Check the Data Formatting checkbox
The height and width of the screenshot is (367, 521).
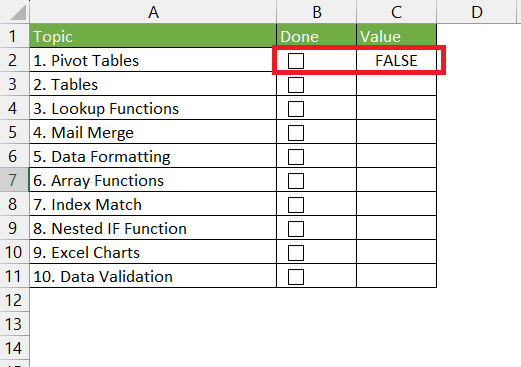pos(296,157)
